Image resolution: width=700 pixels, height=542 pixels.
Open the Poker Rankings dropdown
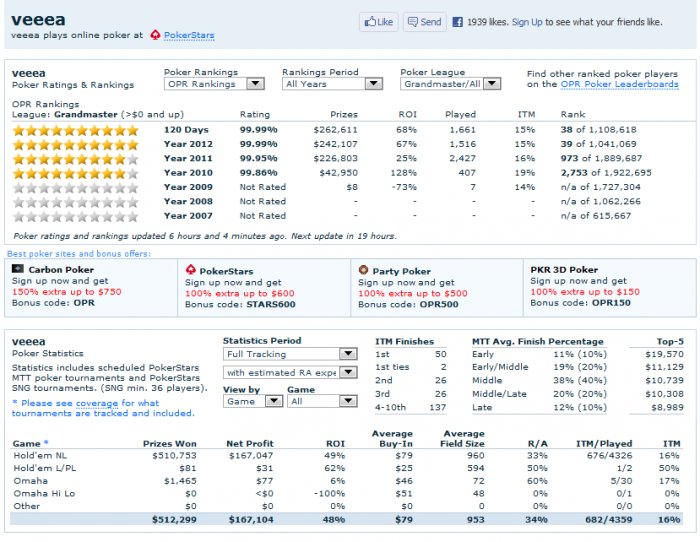214,85
